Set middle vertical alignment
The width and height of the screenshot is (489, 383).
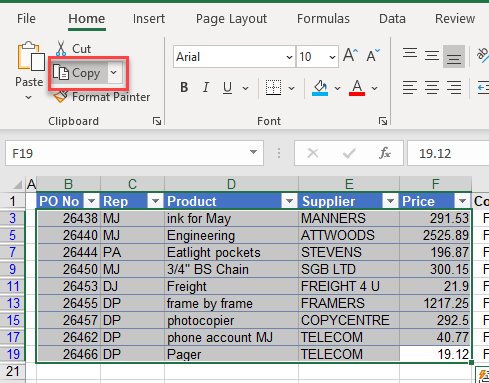432,55
